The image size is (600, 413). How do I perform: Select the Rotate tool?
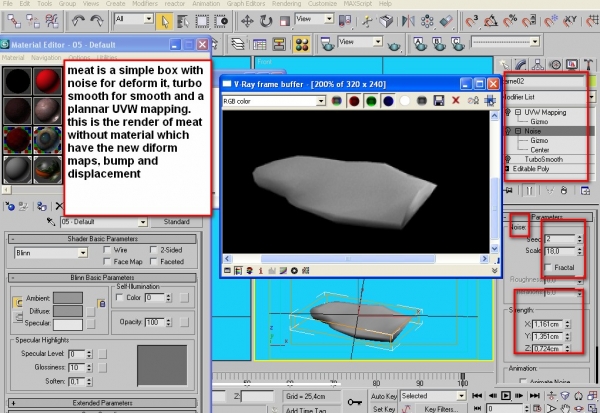266,21
